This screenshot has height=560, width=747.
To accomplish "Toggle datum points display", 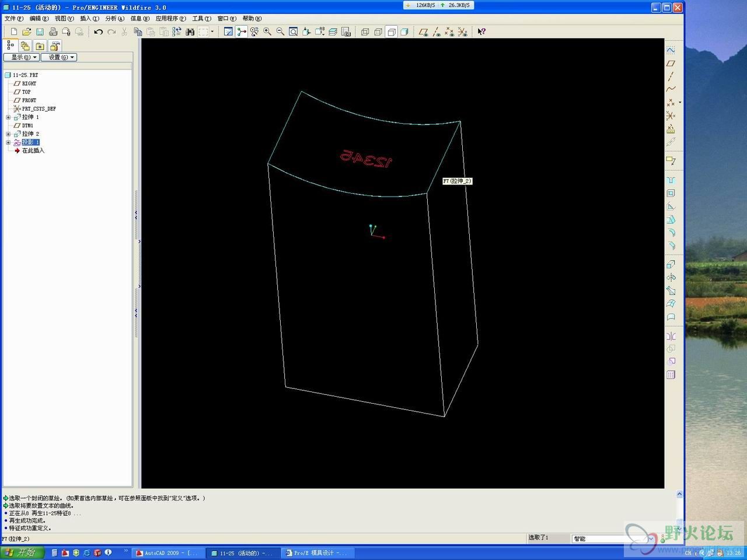I will (x=449, y=32).
